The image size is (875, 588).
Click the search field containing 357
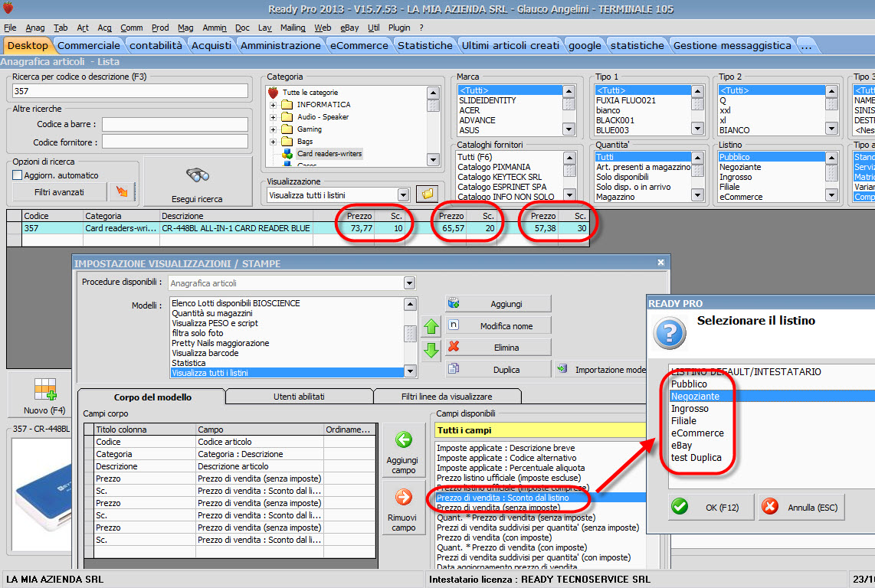(x=130, y=91)
